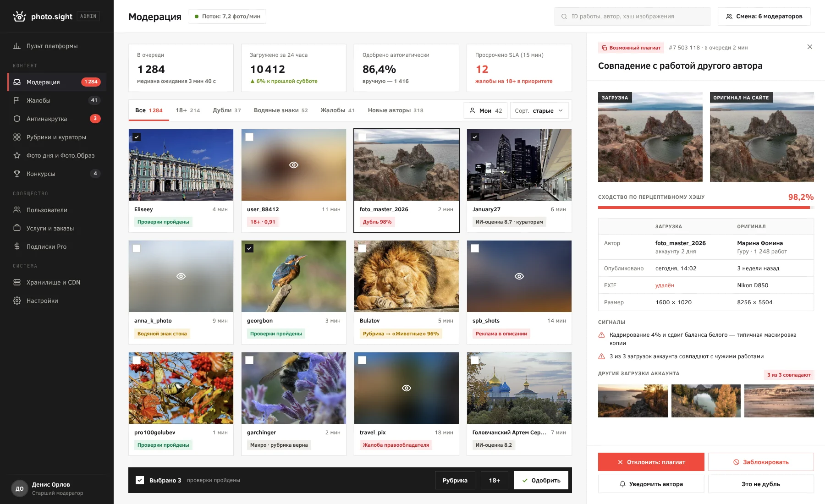Image resolution: width=825 pixels, height=504 pixels.
Task: Open Смена: 6 модераторов selector
Action: pos(764,16)
